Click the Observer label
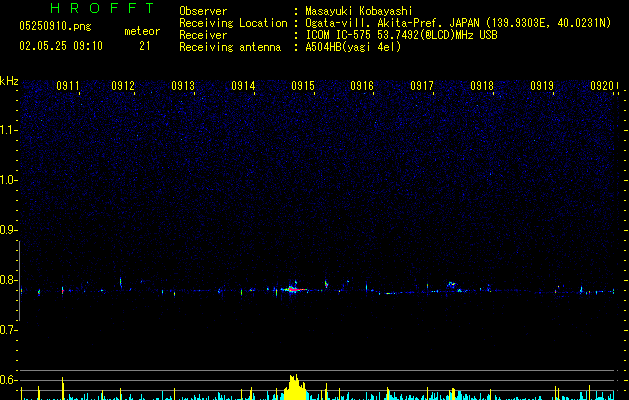629x400 pixels. tap(203, 11)
